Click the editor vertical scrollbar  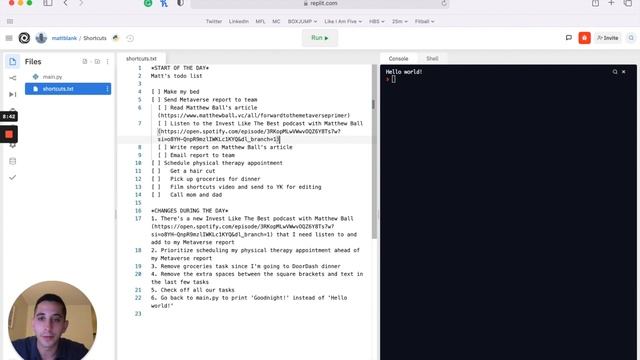click(374, 151)
